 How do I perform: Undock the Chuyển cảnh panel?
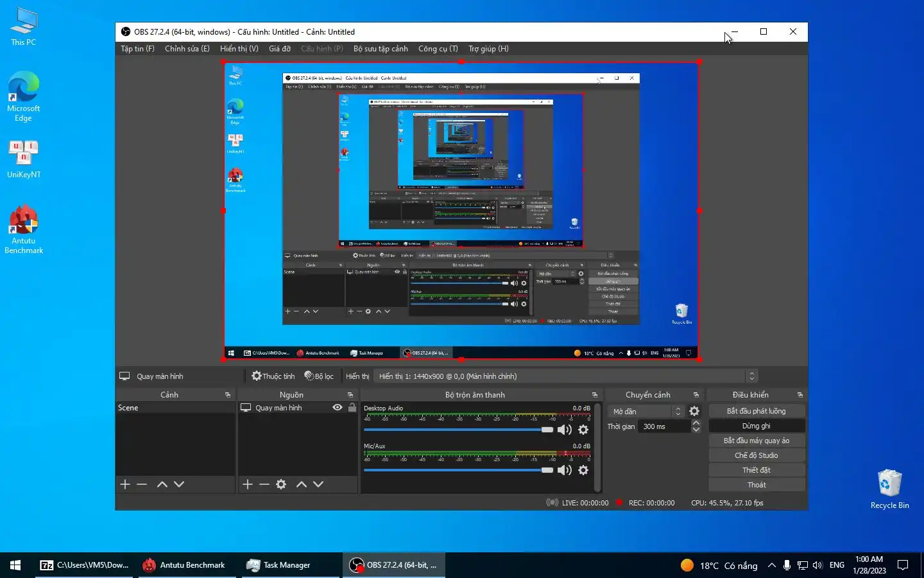(696, 395)
